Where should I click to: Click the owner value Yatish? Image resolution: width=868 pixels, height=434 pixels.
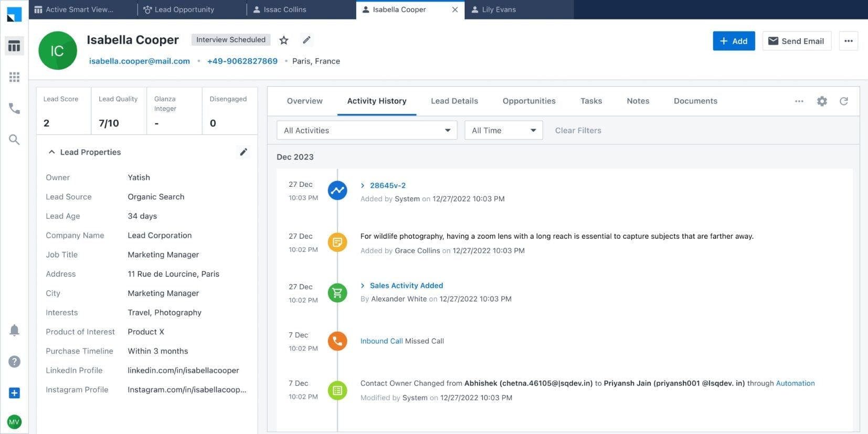(x=139, y=177)
